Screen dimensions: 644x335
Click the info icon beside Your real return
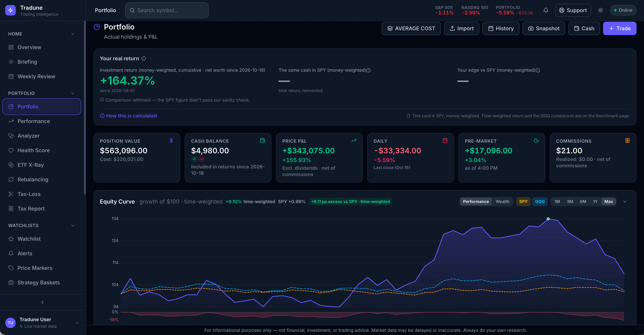[x=143, y=58]
